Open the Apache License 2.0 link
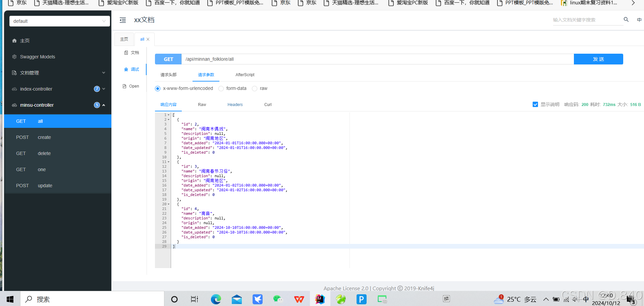644x306 pixels. tap(346, 288)
